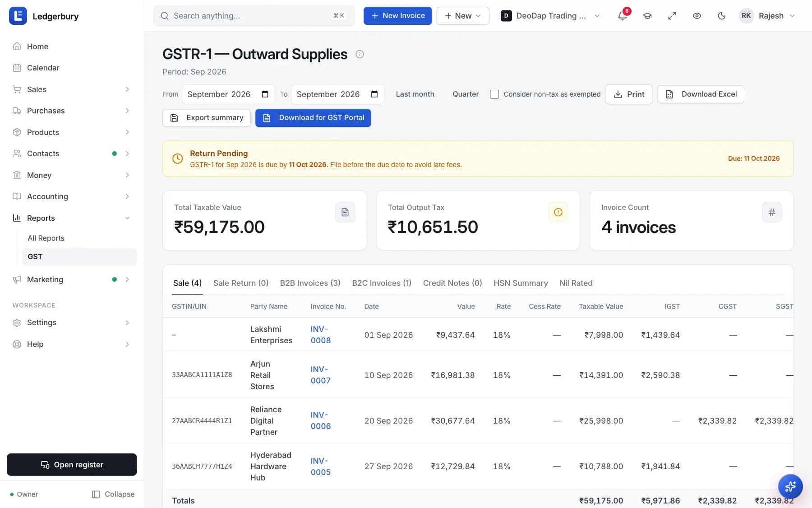Expand the Products sidebar section
The width and height of the screenshot is (812, 508).
[x=72, y=132]
